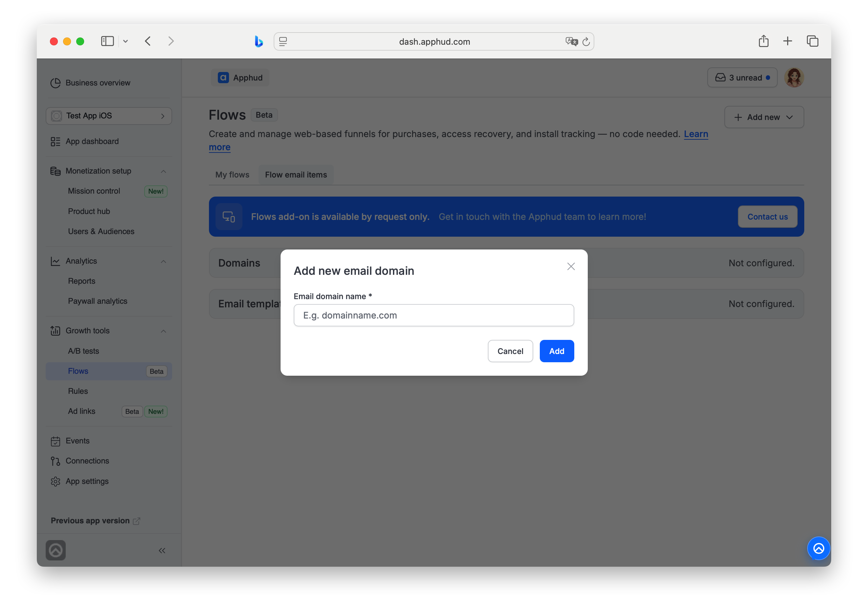Click the Safari Share icon
This screenshot has width=868, height=616.
[764, 41]
